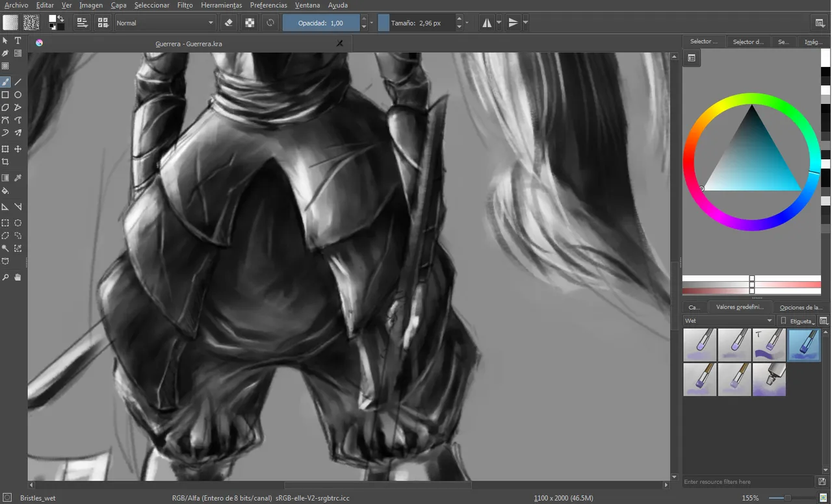The width and height of the screenshot is (832, 504).
Task: Select the Polygon tool
Action: (x=5, y=107)
